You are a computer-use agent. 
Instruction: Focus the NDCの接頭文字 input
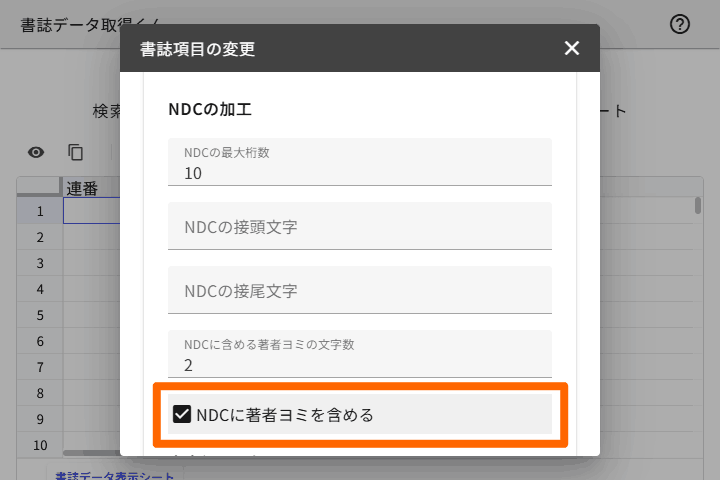(360, 226)
